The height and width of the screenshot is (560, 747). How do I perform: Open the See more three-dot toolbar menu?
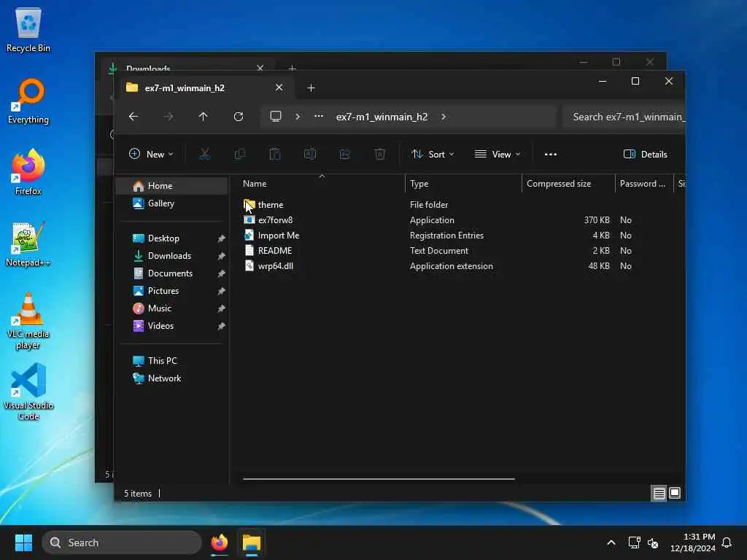551,155
